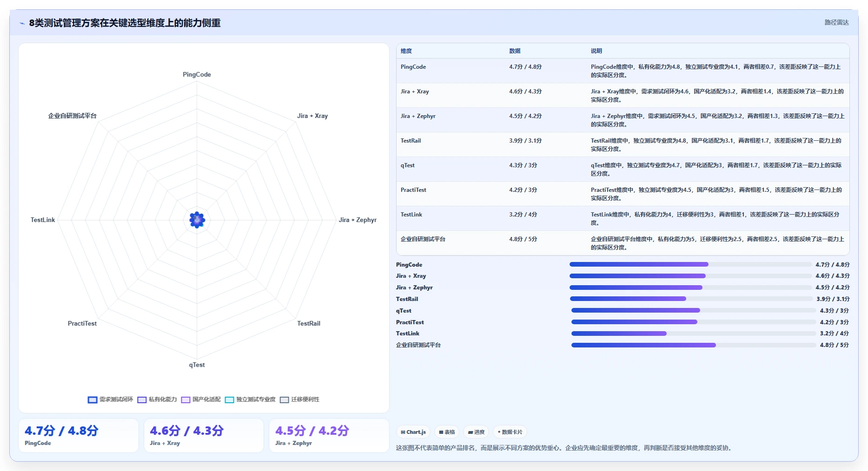Click the 4.8分 / 5分 value beside 企业自研测试平台's bar
868x471 pixels.
(834, 345)
